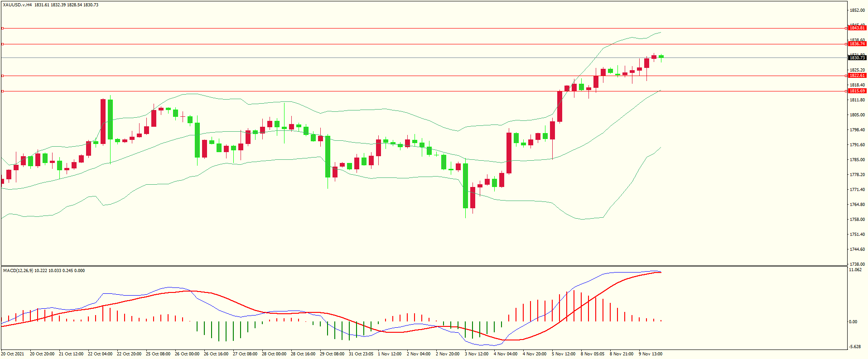The height and width of the screenshot is (359, 868).
Task: Click the 22 Oct 20:00 time label
Action: pyautogui.click(x=129, y=354)
